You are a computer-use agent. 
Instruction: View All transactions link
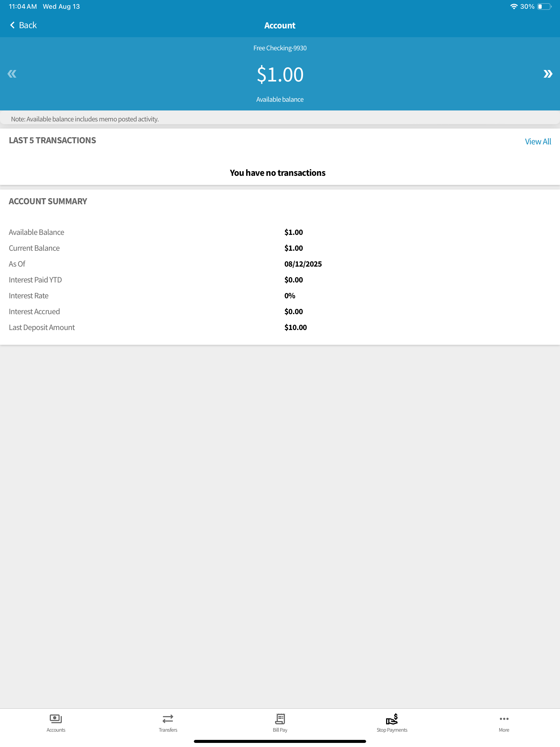[538, 141]
